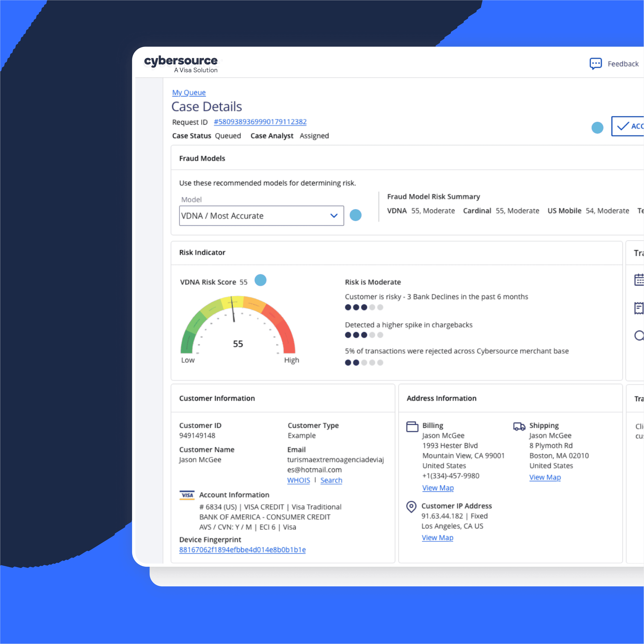Select Customer ID value 949149148
This screenshot has height=644, width=644.
(197, 436)
